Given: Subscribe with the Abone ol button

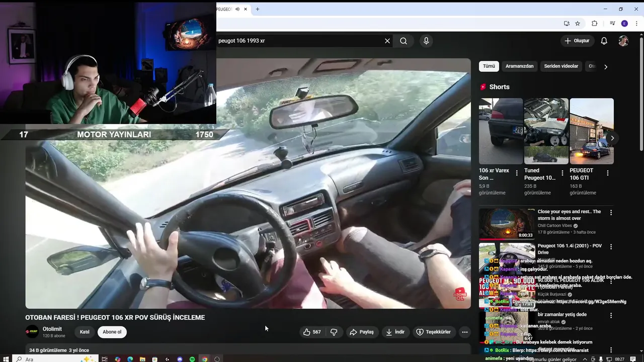Looking at the screenshot, I should tap(112, 332).
